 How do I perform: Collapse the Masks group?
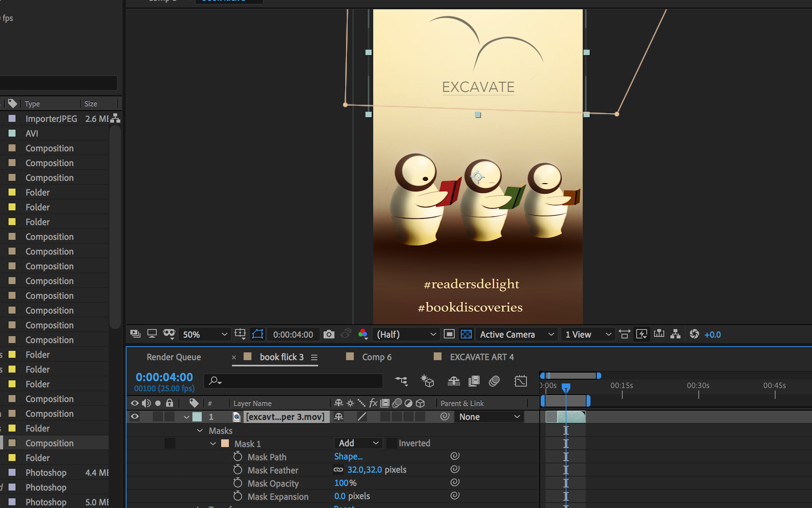pyautogui.click(x=200, y=430)
